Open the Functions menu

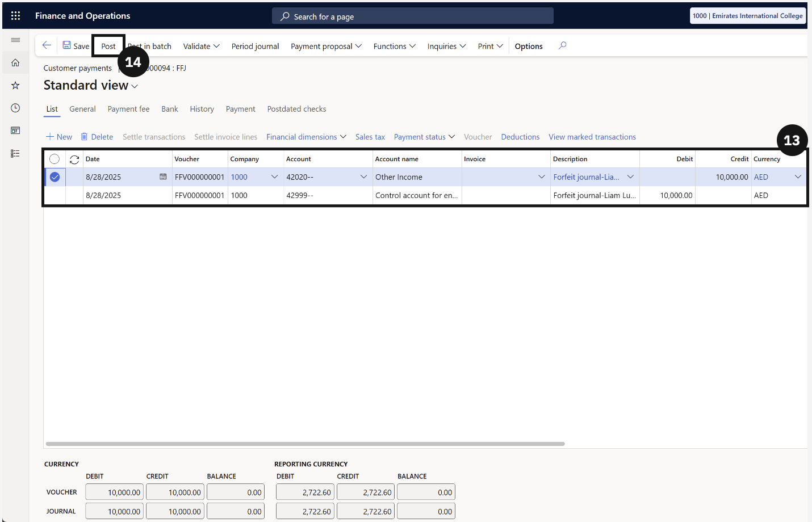(395, 46)
